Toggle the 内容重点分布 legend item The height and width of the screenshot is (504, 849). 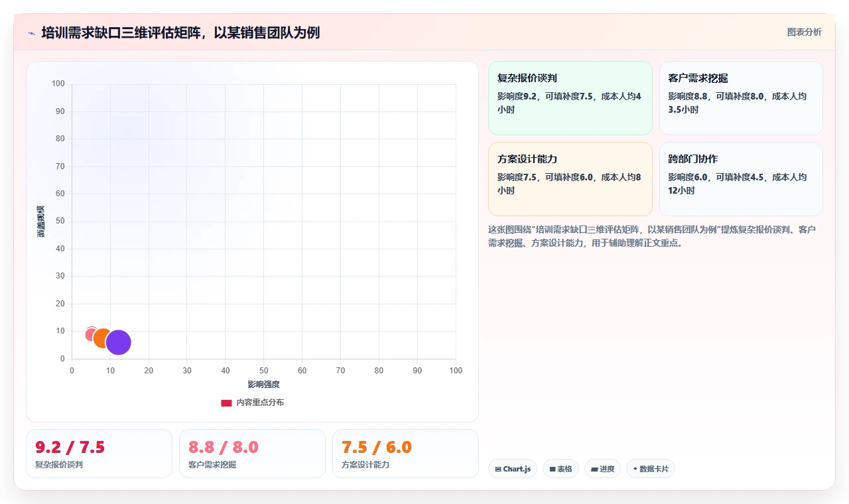pyautogui.click(x=252, y=403)
